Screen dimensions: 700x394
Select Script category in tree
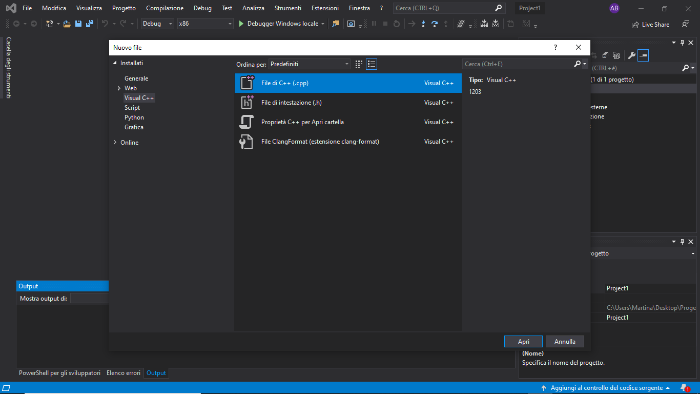[x=132, y=108]
